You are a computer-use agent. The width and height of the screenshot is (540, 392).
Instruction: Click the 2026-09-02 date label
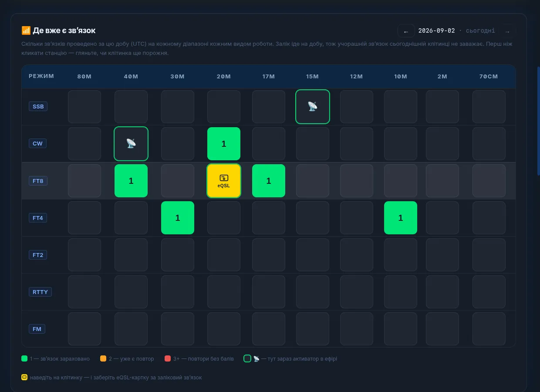pyautogui.click(x=436, y=31)
